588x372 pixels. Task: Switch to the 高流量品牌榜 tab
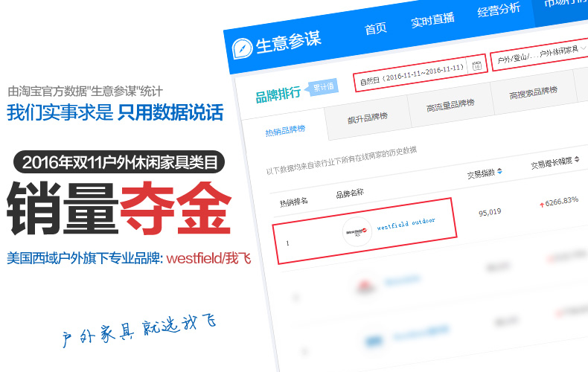pos(450,105)
